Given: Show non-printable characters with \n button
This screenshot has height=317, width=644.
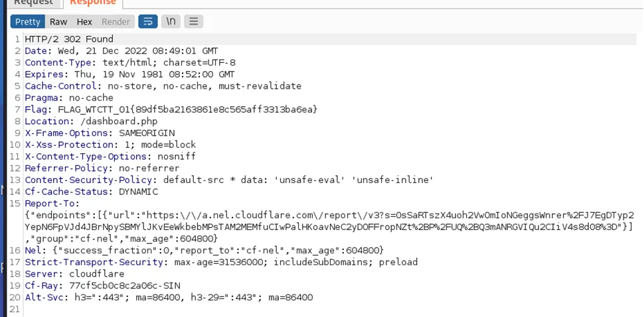Looking at the screenshot, I should (171, 21).
